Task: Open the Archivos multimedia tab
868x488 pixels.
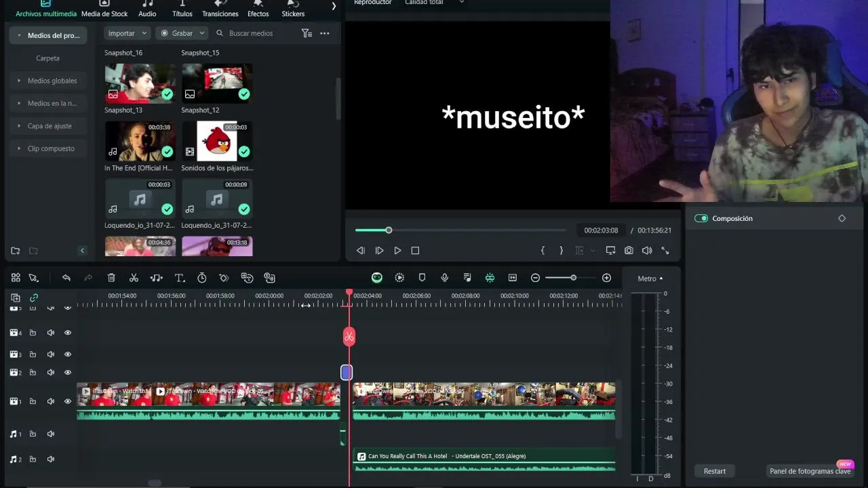Action: click(x=45, y=9)
